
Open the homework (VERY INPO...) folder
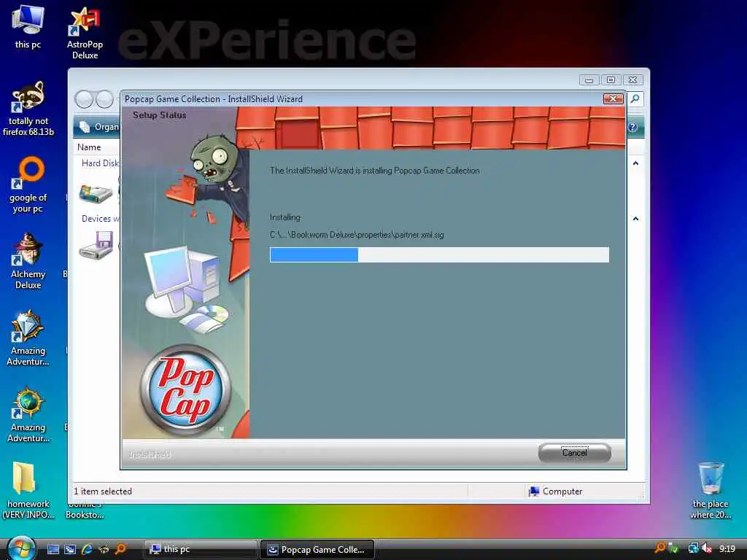point(28,491)
